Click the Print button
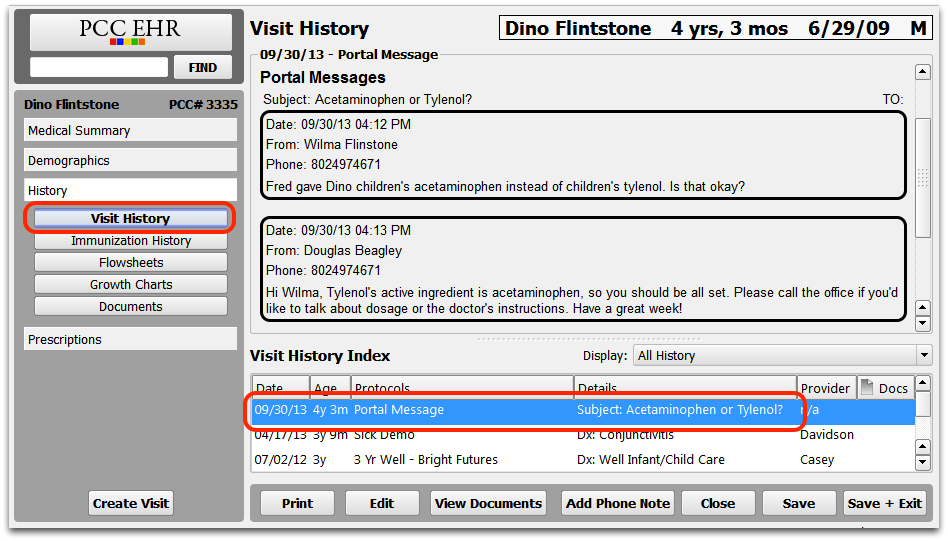Viewport: 948px width, 541px height. click(297, 503)
